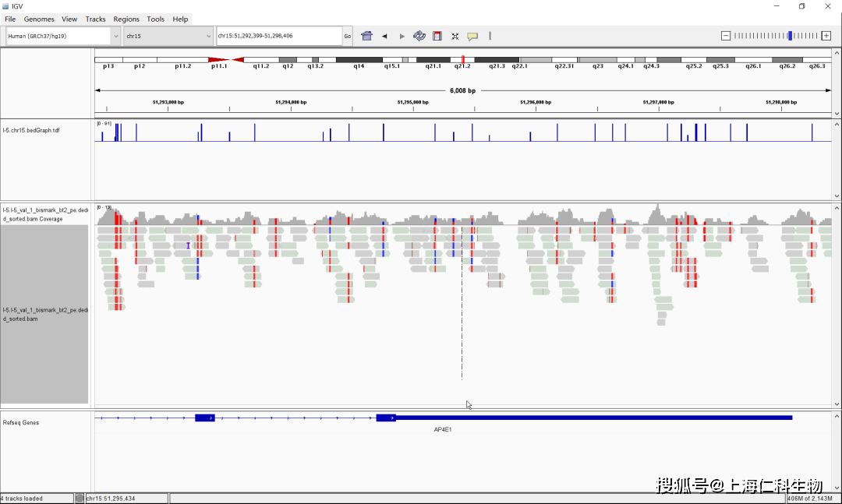Click the locus coordinates input field
This screenshot has height=504, width=842.
coord(278,36)
